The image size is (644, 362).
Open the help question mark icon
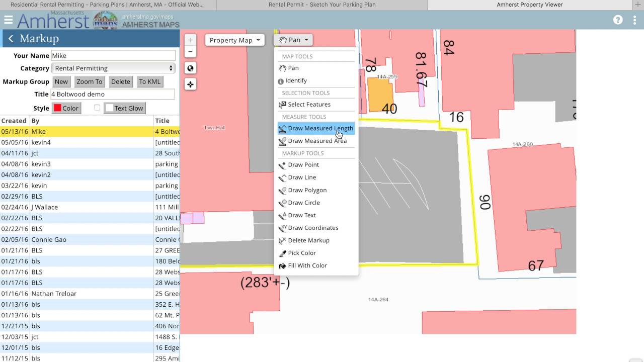click(618, 20)
